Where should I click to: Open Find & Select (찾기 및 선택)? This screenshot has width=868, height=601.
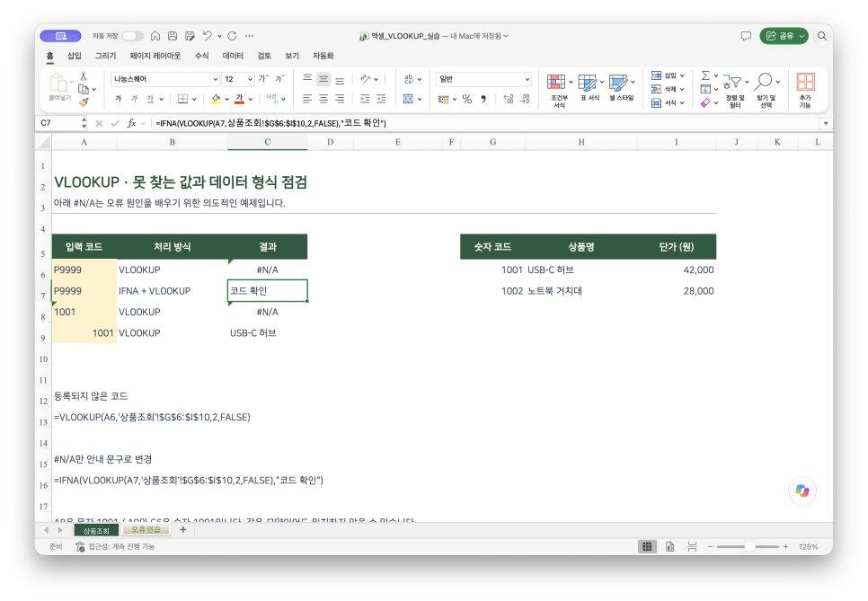tap(766, 90)
